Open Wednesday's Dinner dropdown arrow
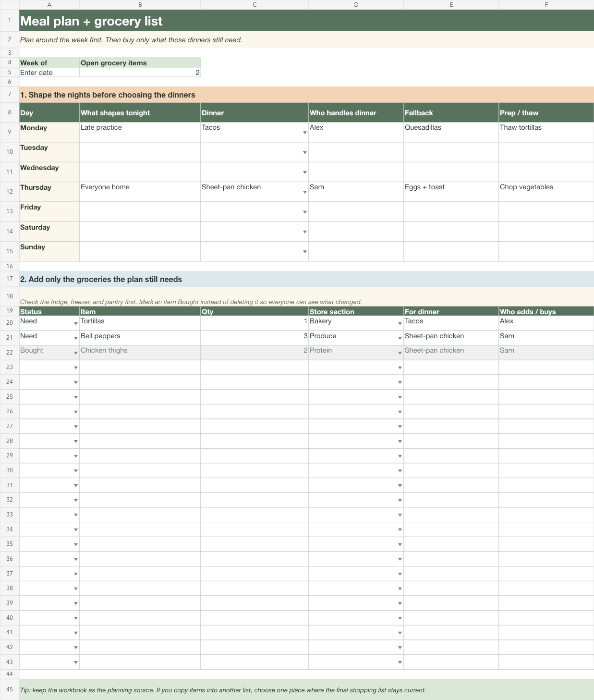Image resolution: width=594 pixels, height=700 pixels. point(304,172)
